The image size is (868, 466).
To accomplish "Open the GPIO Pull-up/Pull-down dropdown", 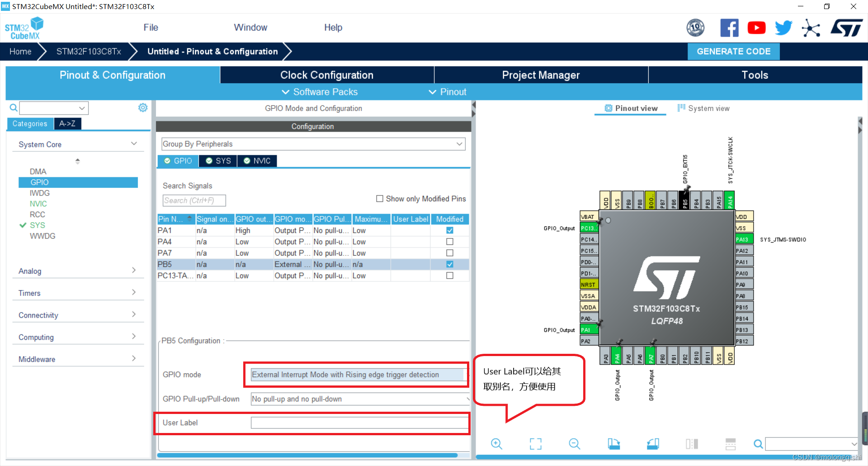I will click(360, 399).
